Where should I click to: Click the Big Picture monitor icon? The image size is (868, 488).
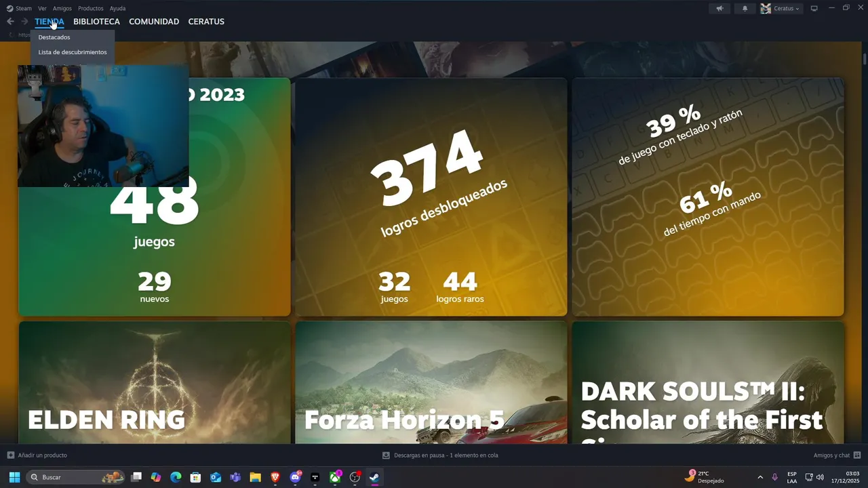(814, 8)
